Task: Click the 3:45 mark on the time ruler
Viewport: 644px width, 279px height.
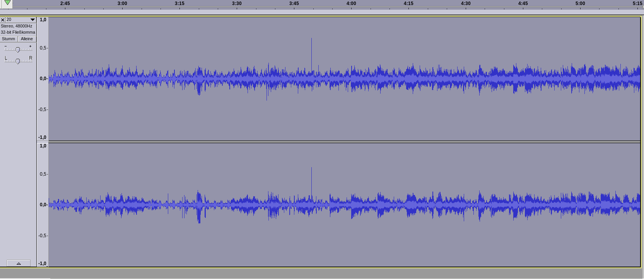Action: [294, 3]
